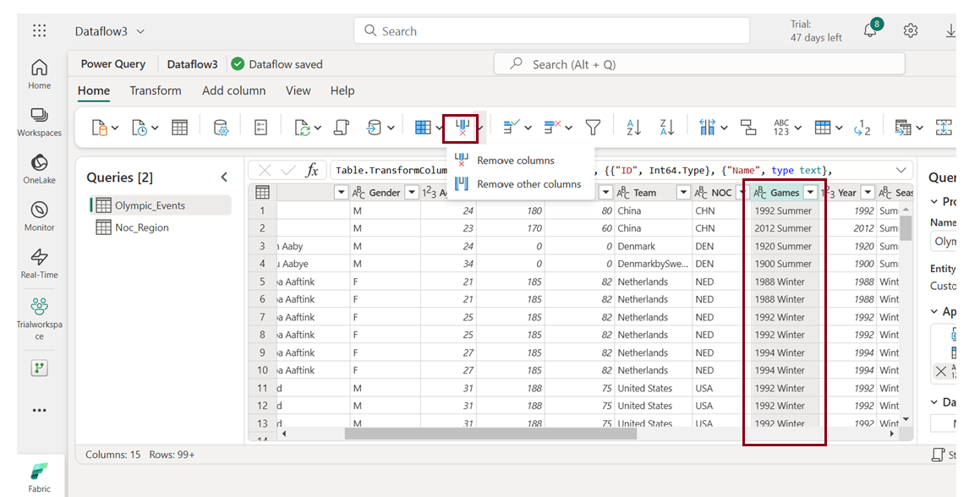Click the table select-all corner icon

pyautogui.click(x=262, y=193)
